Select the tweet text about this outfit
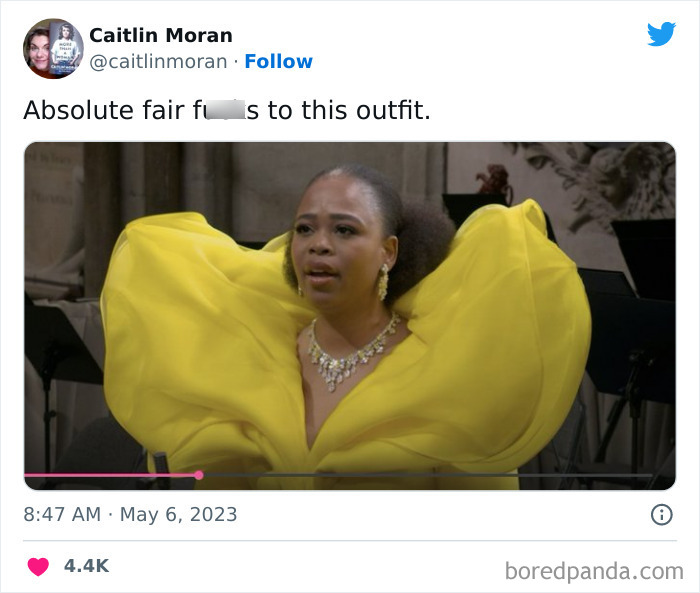 pos(227,110)
